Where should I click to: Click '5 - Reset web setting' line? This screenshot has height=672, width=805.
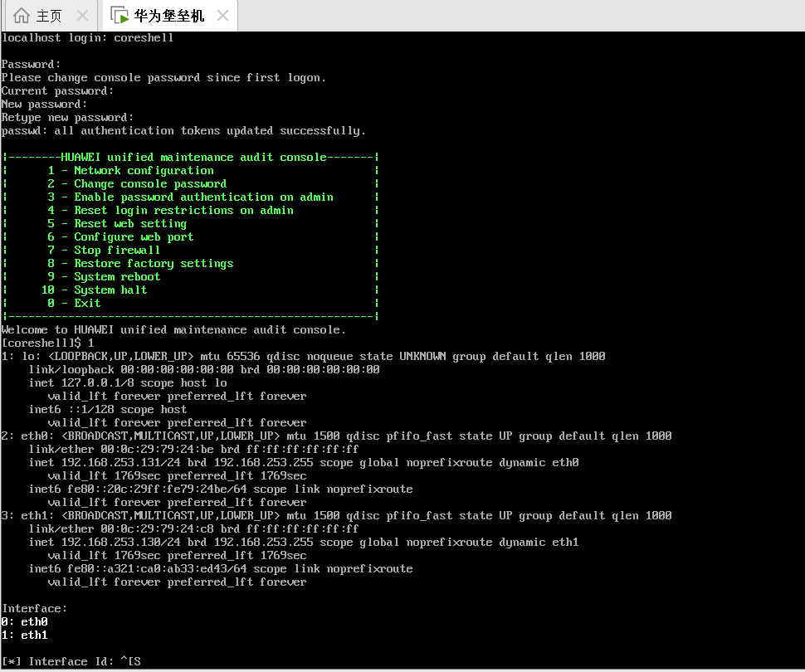click(x=117, y=224)
